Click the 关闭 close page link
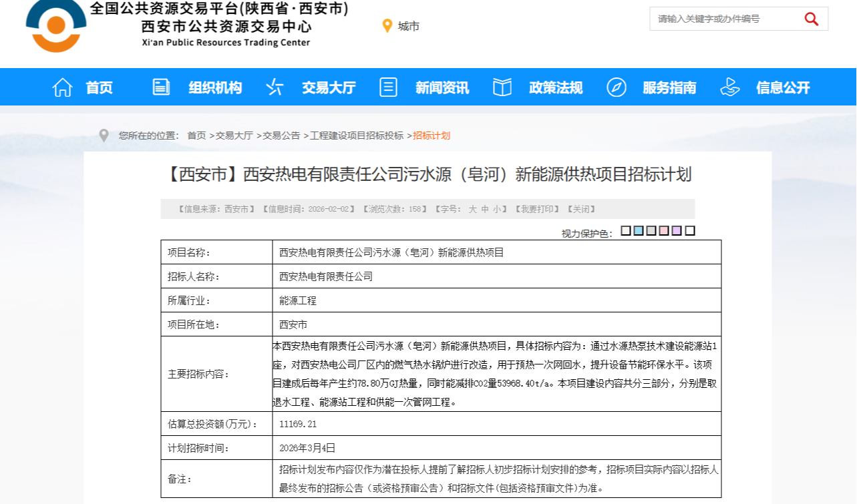Screen dimensions: 857x504 (x=580, y=209)
